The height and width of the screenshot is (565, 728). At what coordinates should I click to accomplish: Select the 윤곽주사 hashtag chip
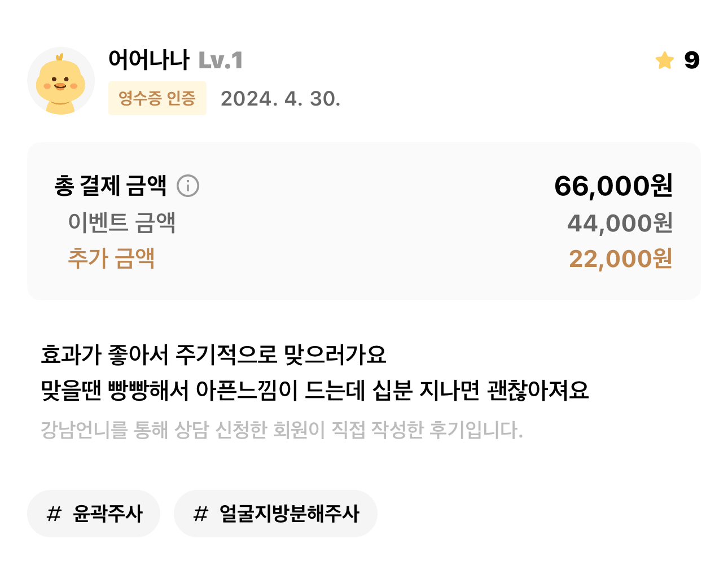94,514
